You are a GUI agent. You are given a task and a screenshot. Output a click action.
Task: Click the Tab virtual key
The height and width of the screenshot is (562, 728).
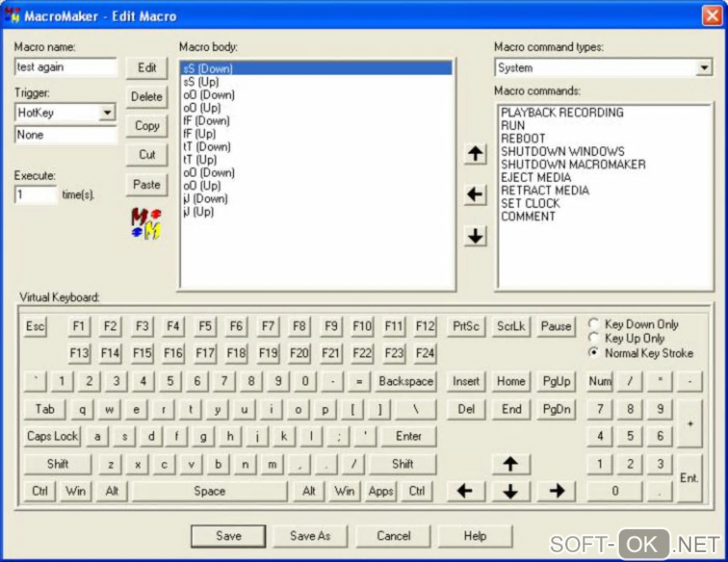44,409
